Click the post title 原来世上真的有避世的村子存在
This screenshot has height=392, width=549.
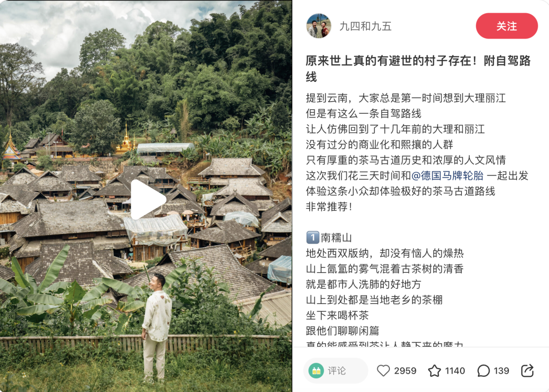pyautogui.click(x=389, y=61)
